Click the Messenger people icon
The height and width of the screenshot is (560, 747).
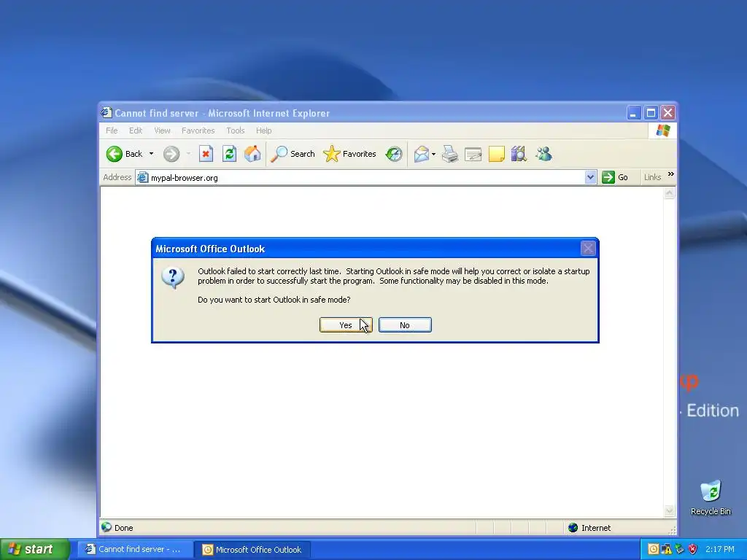click(543, 154)
